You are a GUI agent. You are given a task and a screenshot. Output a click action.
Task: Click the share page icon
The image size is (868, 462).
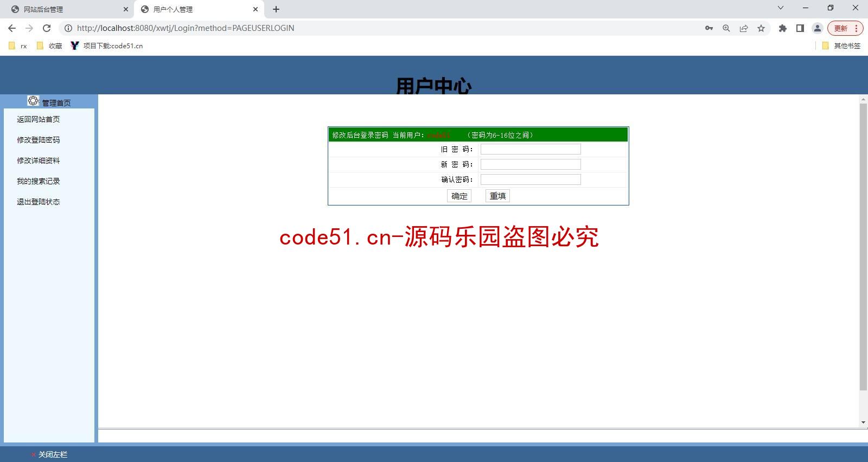pyautogui.click(x=744, y=28)
